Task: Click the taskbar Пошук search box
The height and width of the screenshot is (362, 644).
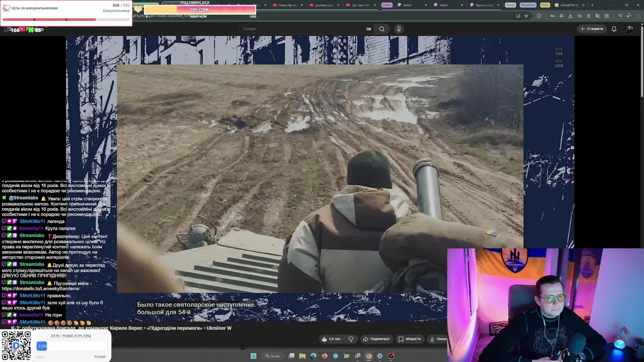Action: 273,356
